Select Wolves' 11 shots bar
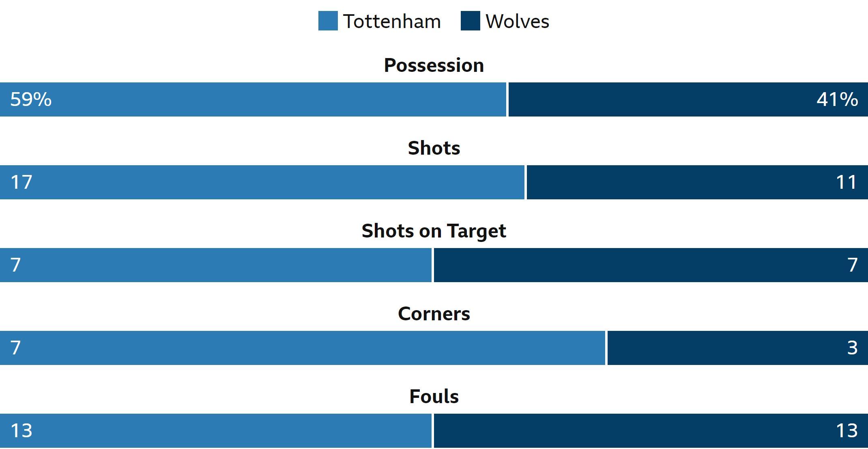 click(x=697, y=182)
